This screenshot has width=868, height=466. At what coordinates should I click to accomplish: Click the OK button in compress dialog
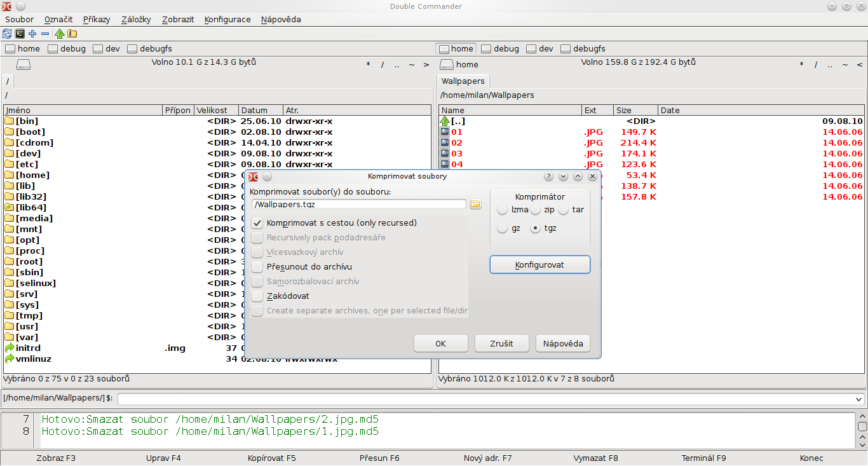tap(441, 343)
